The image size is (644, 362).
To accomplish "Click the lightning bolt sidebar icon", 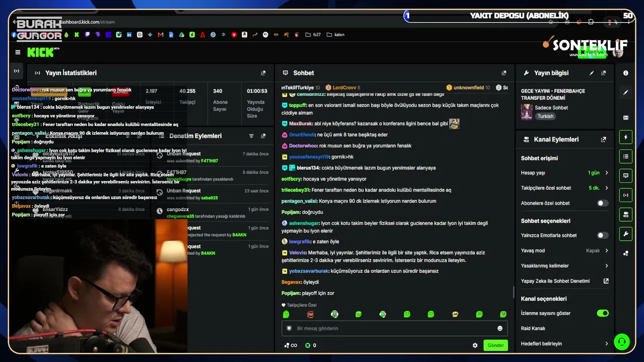I will point(626,137).
